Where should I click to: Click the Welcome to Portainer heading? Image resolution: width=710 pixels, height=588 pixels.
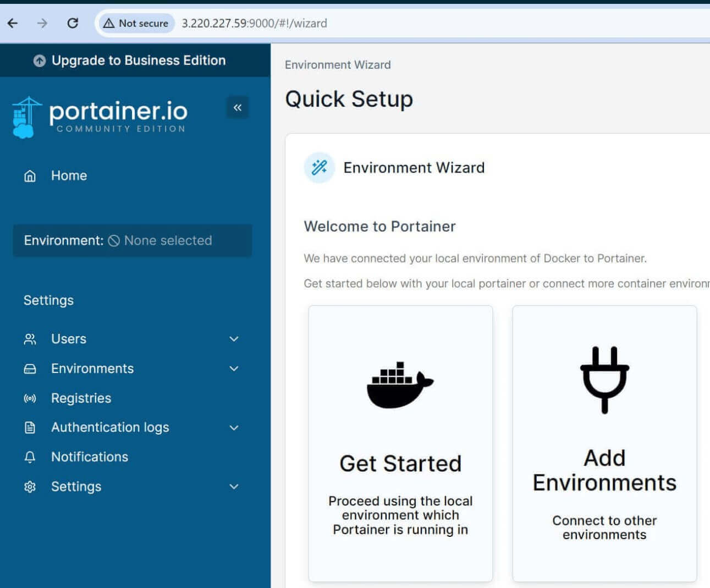[x=379, y=226]
